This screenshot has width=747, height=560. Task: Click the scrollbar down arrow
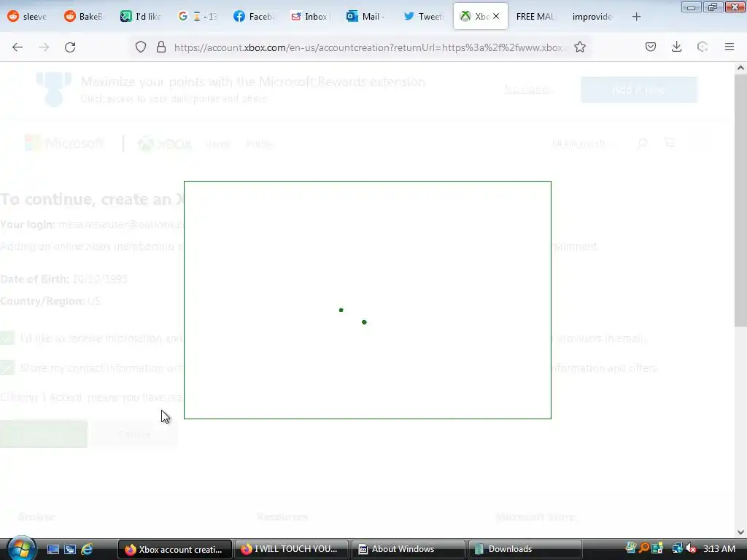tap(740, 532)
